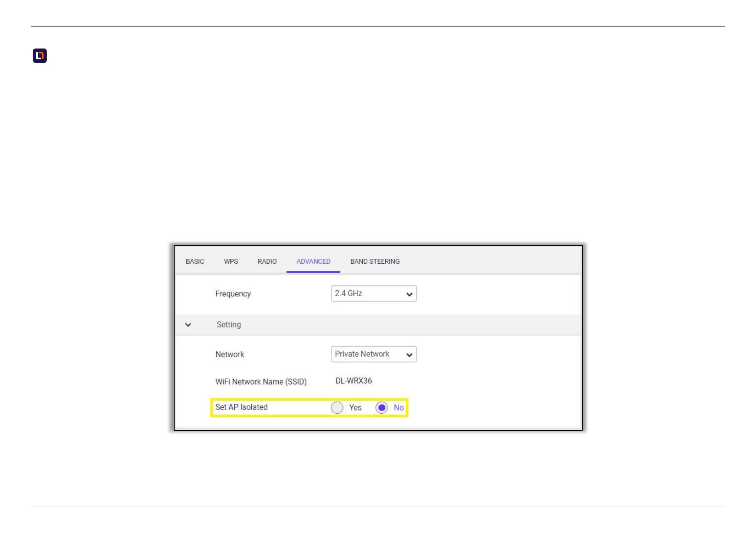Click the Setting section title
Viewport: 756px width, 535px height.
[x=229, y=325]
